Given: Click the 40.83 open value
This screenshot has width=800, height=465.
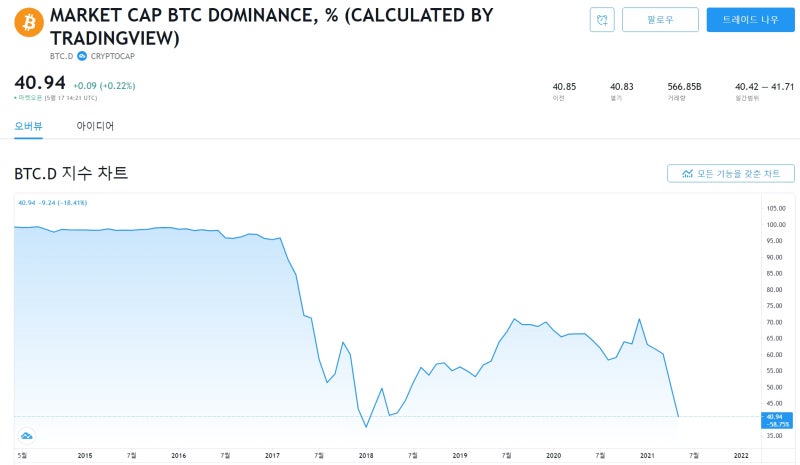Looking at the screenshot, I should point(621,87).
